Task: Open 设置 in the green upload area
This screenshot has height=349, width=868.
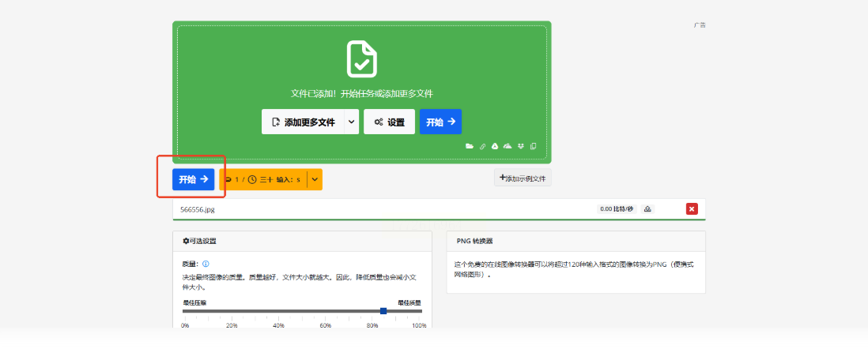Action: tap(389, 122)
